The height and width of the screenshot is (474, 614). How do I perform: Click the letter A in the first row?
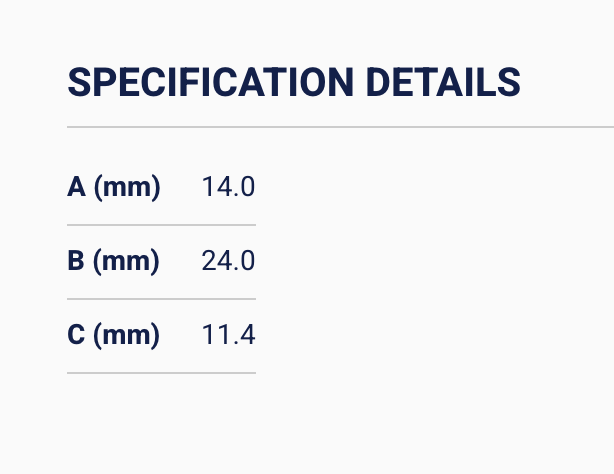[x=76, y=187]
